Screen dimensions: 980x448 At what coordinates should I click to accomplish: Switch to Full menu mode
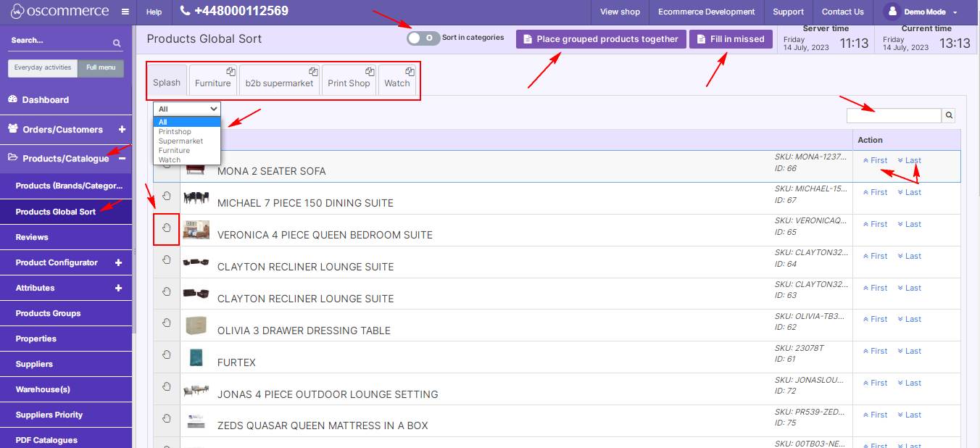101,67
